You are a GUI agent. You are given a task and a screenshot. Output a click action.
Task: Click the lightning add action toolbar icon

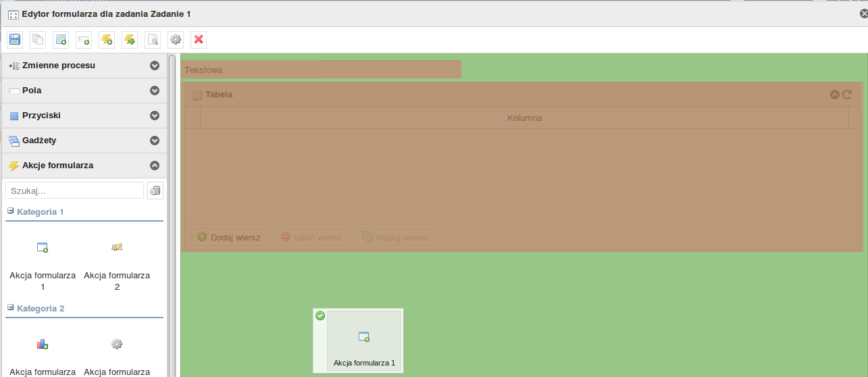(x=107, y=40)
